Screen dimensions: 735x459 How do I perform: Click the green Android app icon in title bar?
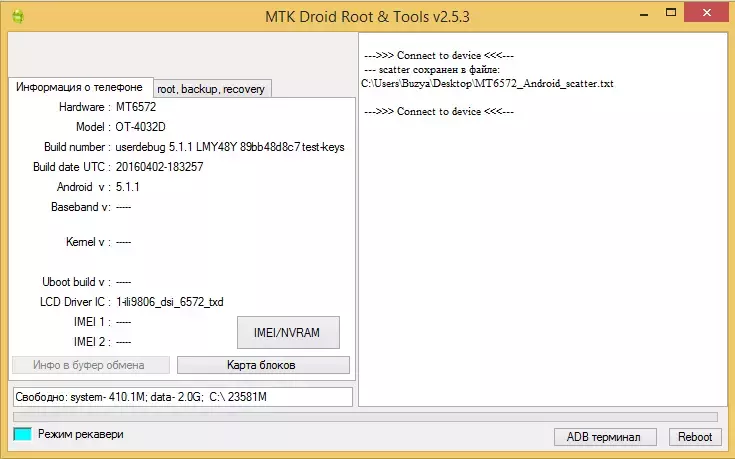coord(18,16)
